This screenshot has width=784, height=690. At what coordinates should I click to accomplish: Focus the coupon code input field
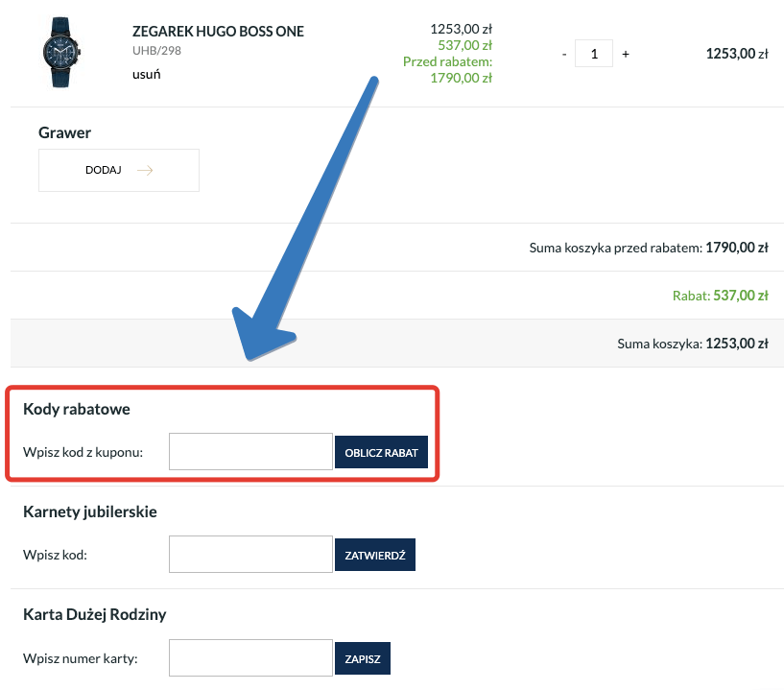coord(250,452)
